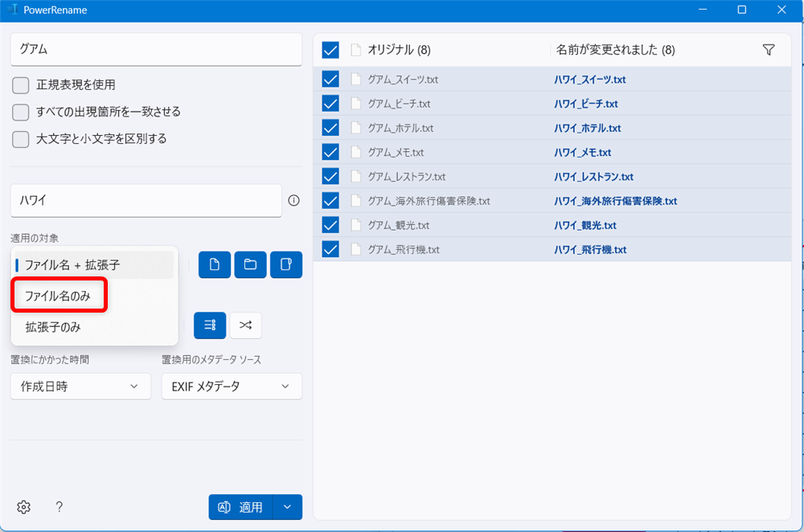
Task: Expand the 適用 button's split-arrow menu
Action: pos(287,507)
